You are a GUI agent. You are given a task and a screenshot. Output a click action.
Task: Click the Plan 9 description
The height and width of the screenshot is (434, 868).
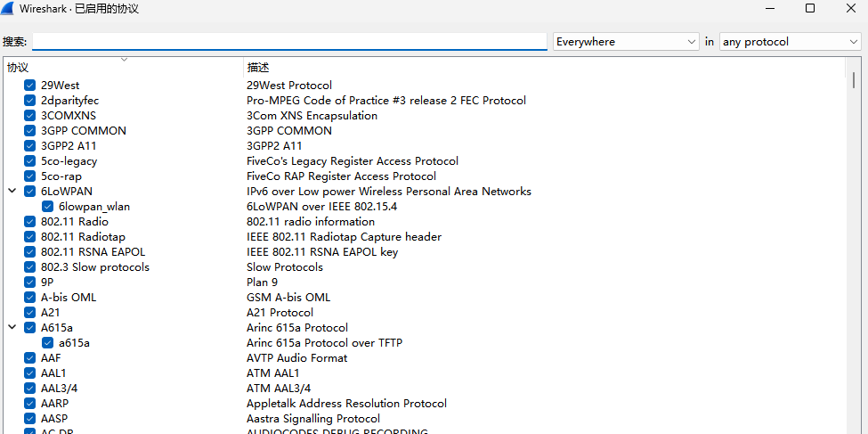click(262, 283)
